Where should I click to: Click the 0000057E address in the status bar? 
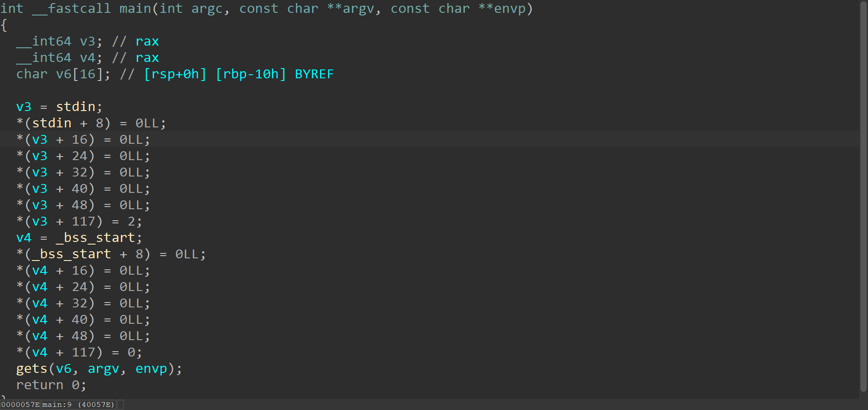pyautogui.click(x=20, y=405)
